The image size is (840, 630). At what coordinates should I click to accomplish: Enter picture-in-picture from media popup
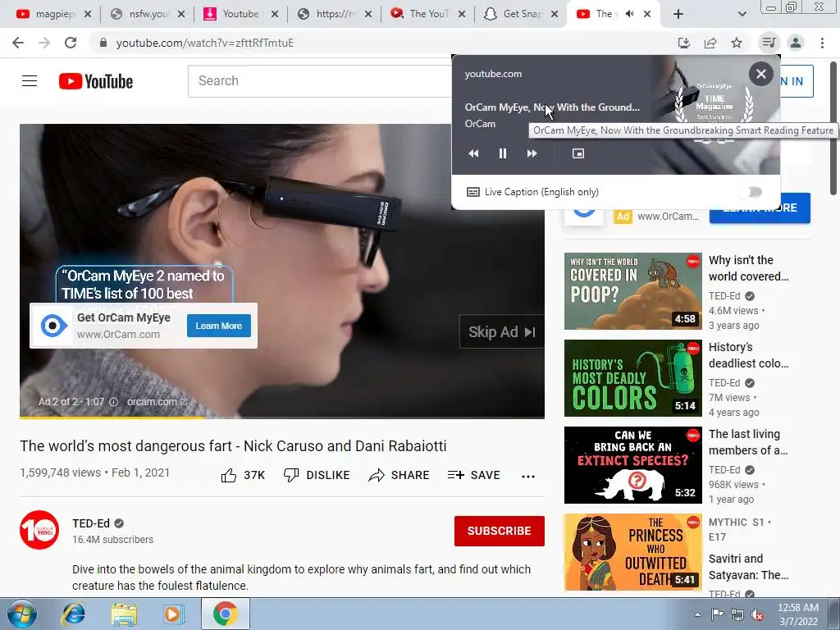[x=578, y=153]
